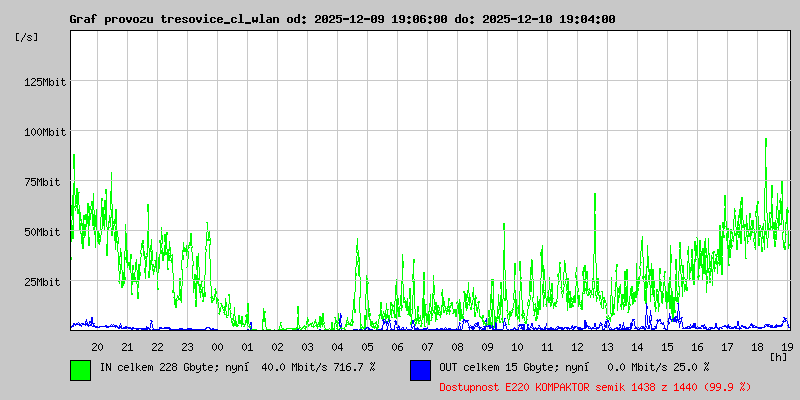Click the hour 05 label on time axis
The width and height of the screenshot is (800, 400).
[x=367, y=347]
